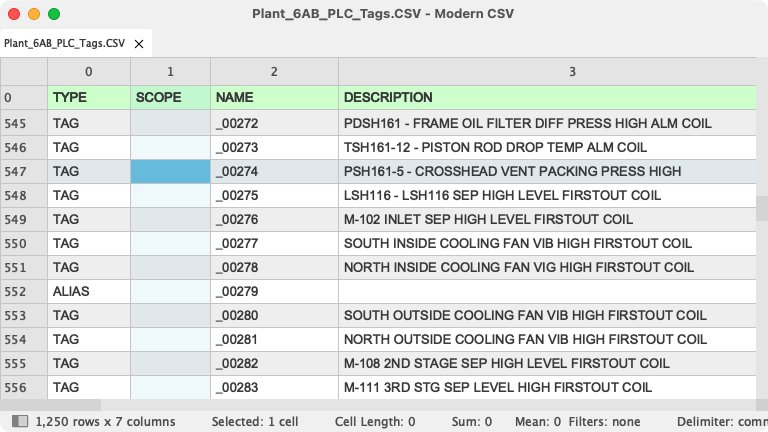Screen dimensions: 768x432
Task: Click TSH161-12 piston rod drop description
Action: pyautogui.click(x=547, y=147)
